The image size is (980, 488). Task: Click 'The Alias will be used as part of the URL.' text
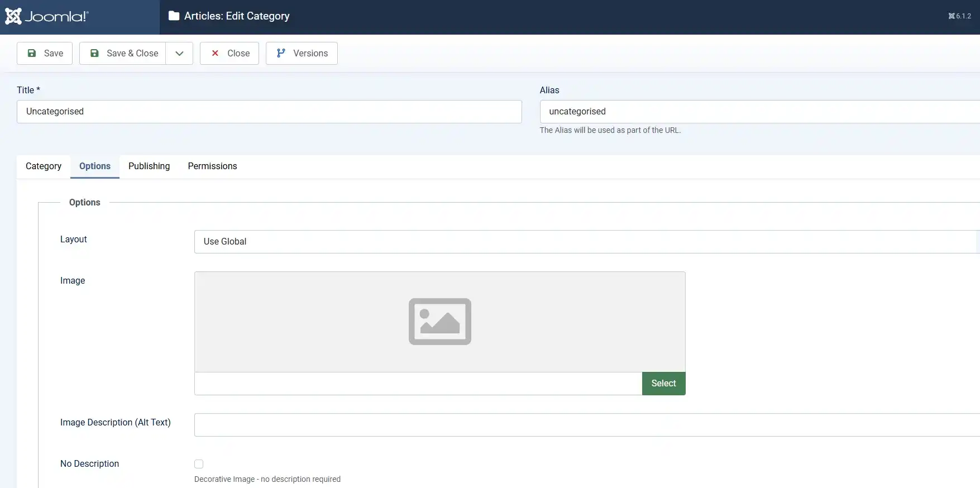tap(610, 130)
